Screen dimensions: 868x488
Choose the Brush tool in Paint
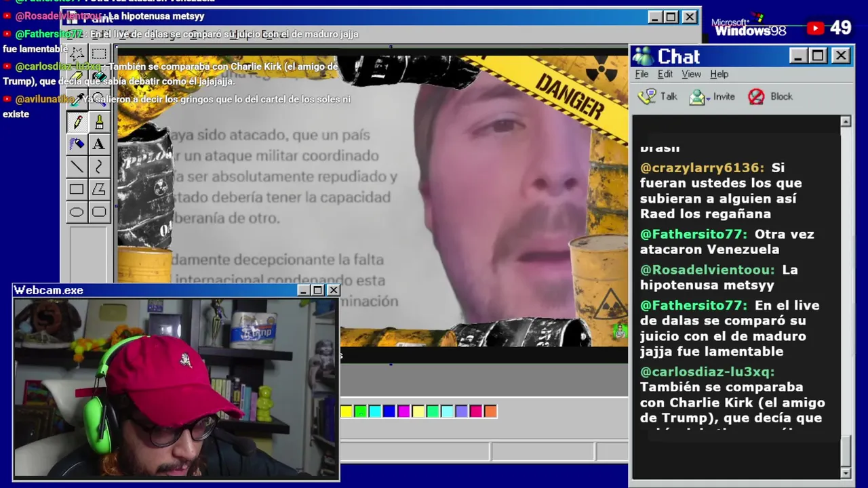99,122
